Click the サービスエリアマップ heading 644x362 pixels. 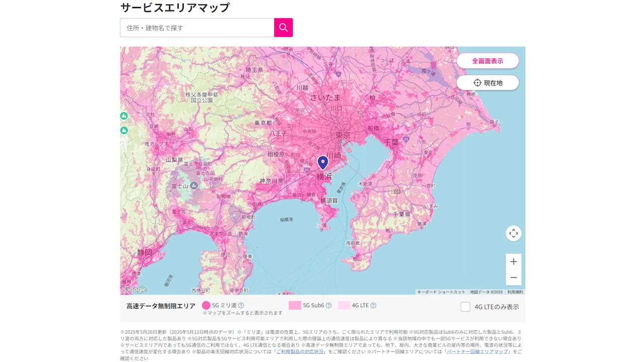[x=175, y=7]
